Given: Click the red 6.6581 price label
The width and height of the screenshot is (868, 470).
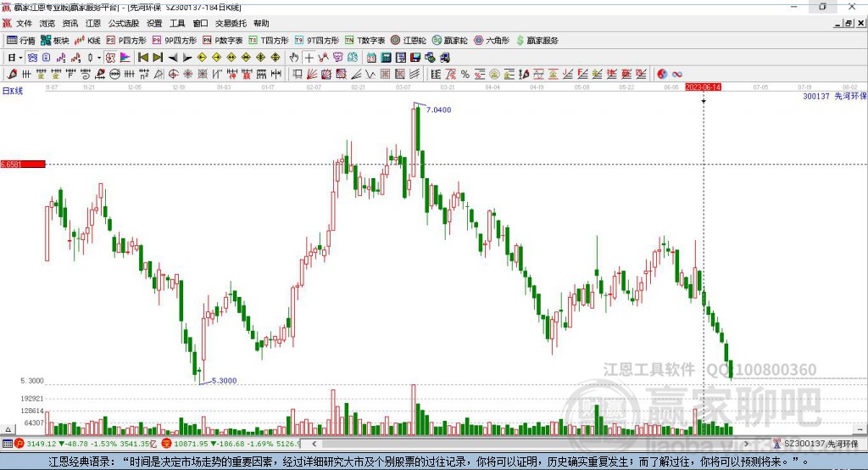Looking at the screenshot, I should coord(23,164).
